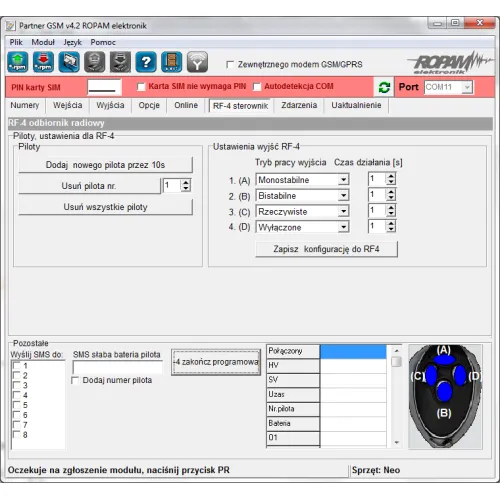Switch to the Zdarzenia tab

point(299,105)
